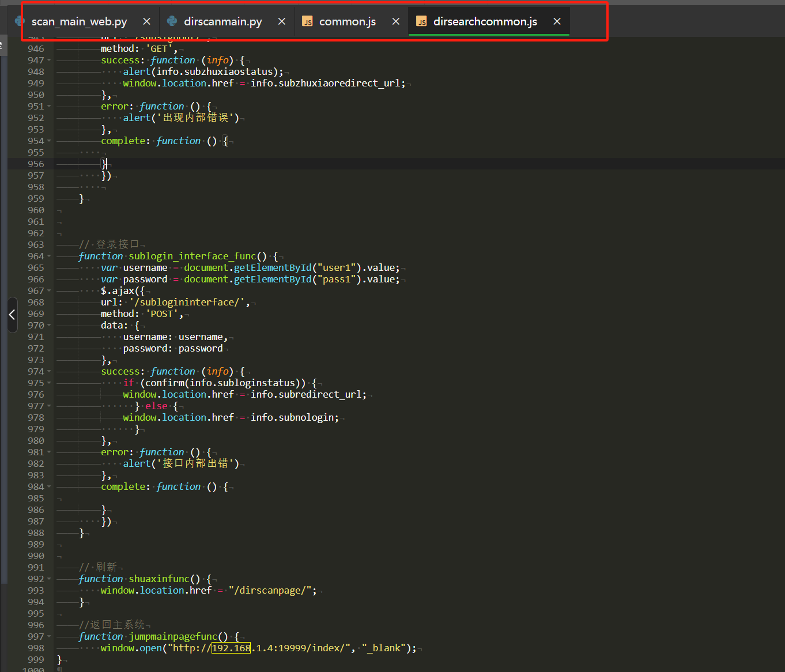785x672 pixels.
Task: Click the Python icon on scan_main_web.py tab
Action: [x=20, y=21]
